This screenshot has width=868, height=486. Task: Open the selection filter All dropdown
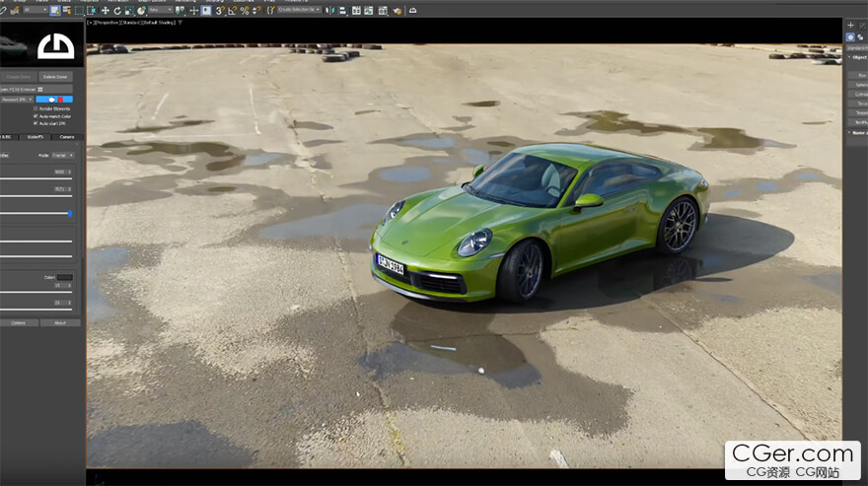point(35,10)
